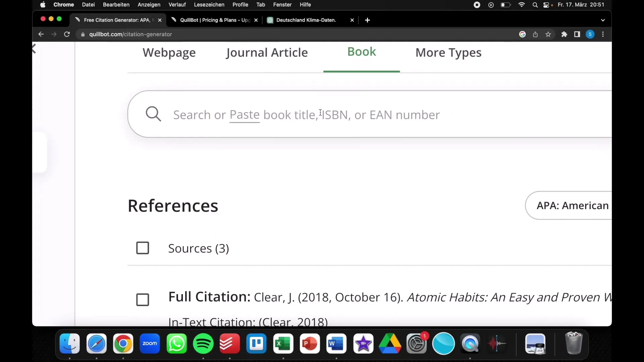Switch to the Book tab
This screenshot has width=644, height=362.
361,52
